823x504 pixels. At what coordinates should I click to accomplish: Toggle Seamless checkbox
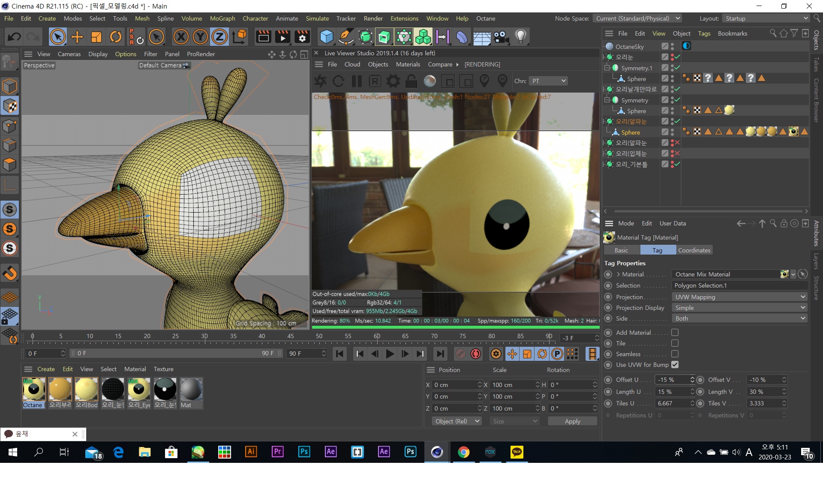(675, 354)
